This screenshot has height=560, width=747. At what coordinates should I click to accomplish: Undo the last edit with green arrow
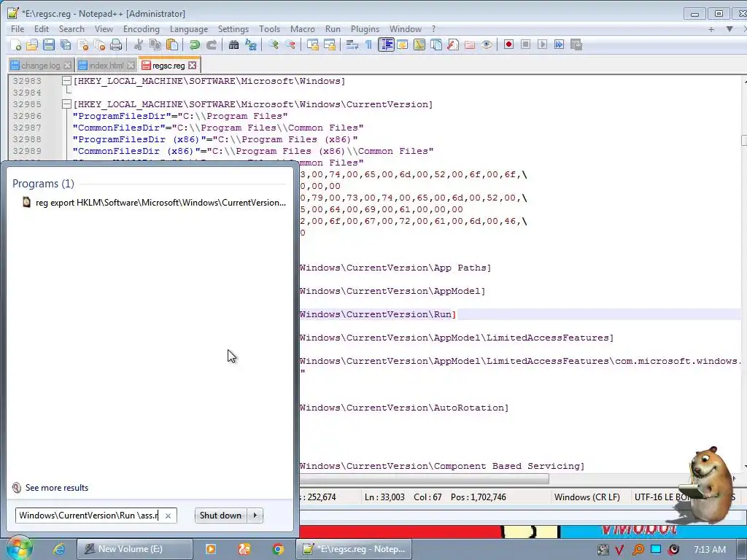(x=194, y=44)
